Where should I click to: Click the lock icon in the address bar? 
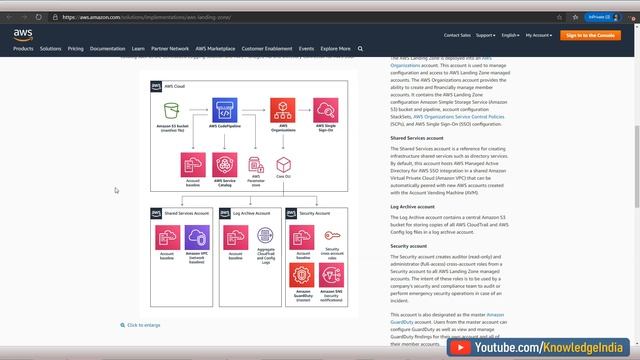coord(55,17)
